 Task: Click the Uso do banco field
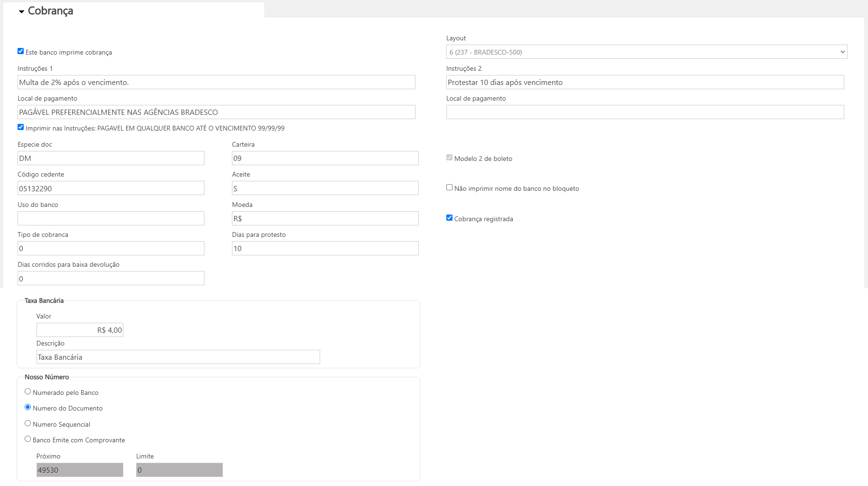[111, 218]
